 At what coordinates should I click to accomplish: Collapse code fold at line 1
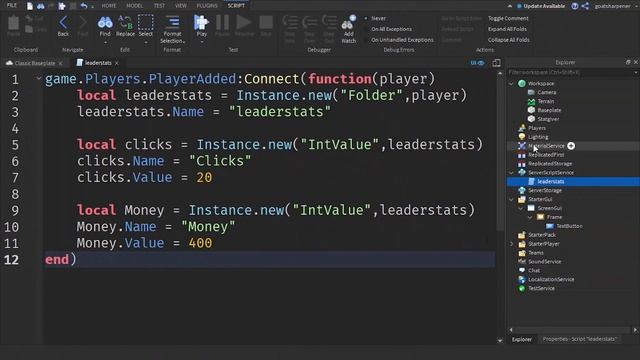(38, 78)
